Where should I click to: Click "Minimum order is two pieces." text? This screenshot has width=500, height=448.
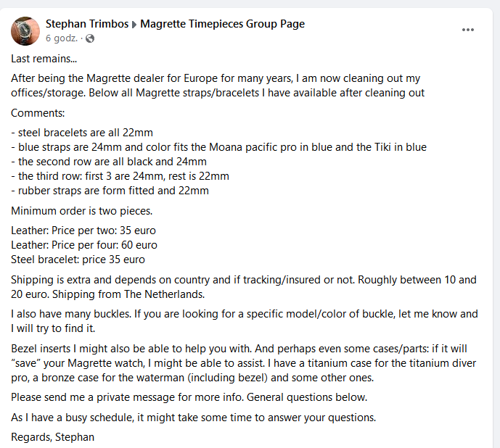click(80, 211)
